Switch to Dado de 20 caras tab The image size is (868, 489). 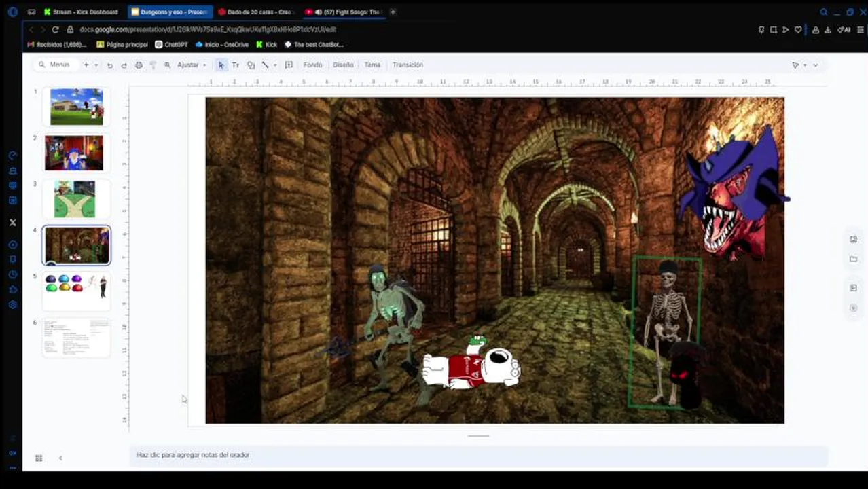click(255, 12)
